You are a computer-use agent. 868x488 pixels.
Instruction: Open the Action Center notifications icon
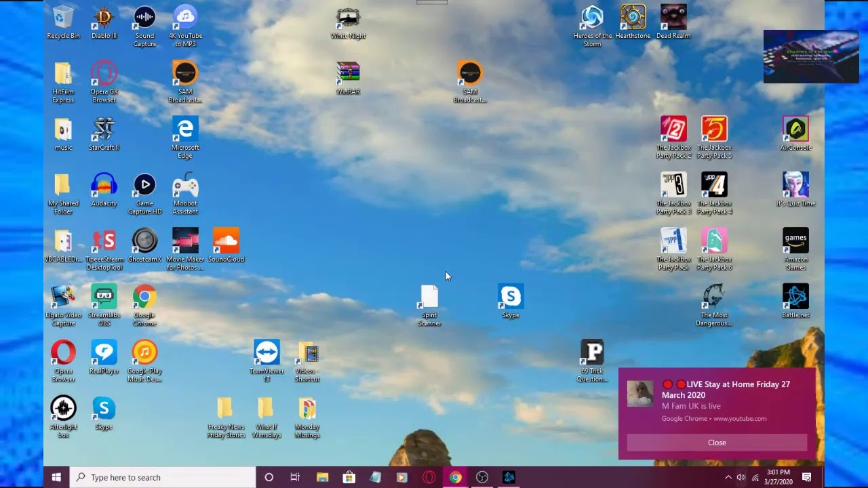(807, 477)
